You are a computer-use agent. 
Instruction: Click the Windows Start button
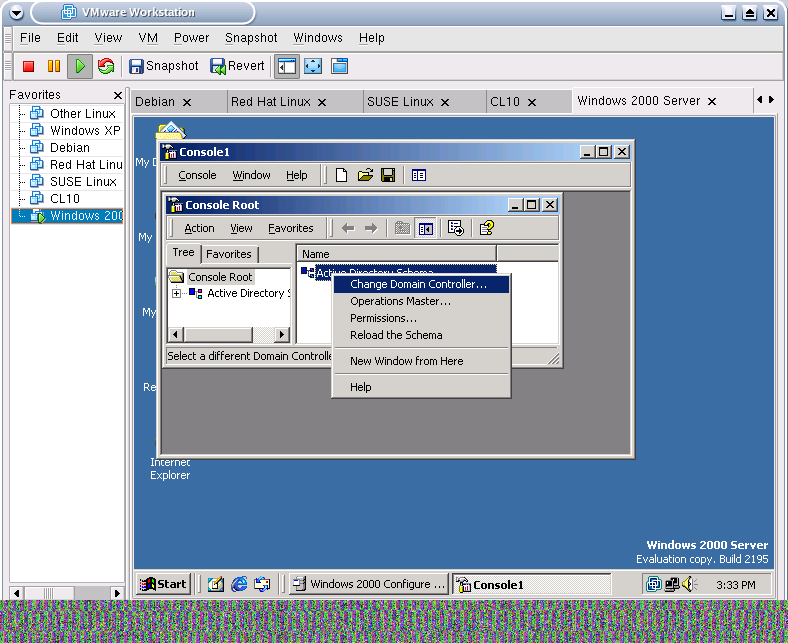pos(164,585)
